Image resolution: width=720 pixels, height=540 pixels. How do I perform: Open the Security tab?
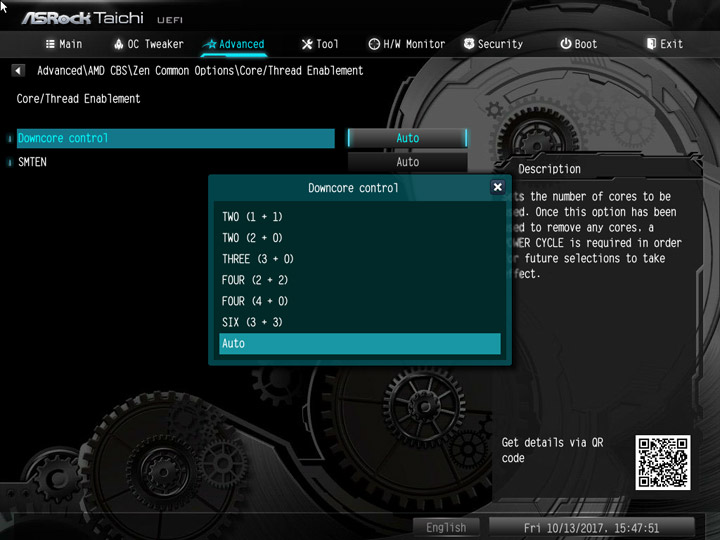[x=493, y=44]
